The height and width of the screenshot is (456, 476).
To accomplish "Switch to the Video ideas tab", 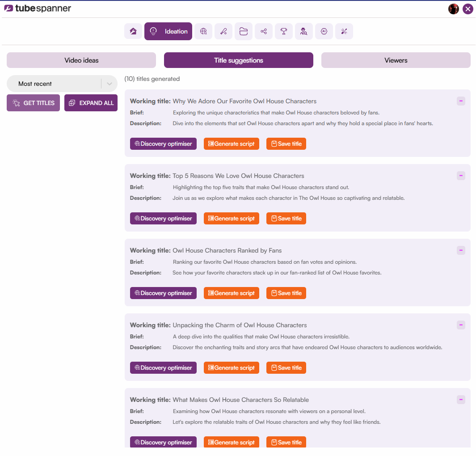I will point(81,60).
